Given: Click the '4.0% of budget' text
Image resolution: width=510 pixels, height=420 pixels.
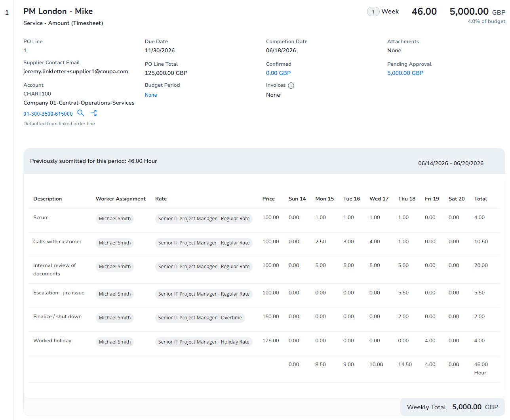Looking at the screenshot, I should click(487, 21).
